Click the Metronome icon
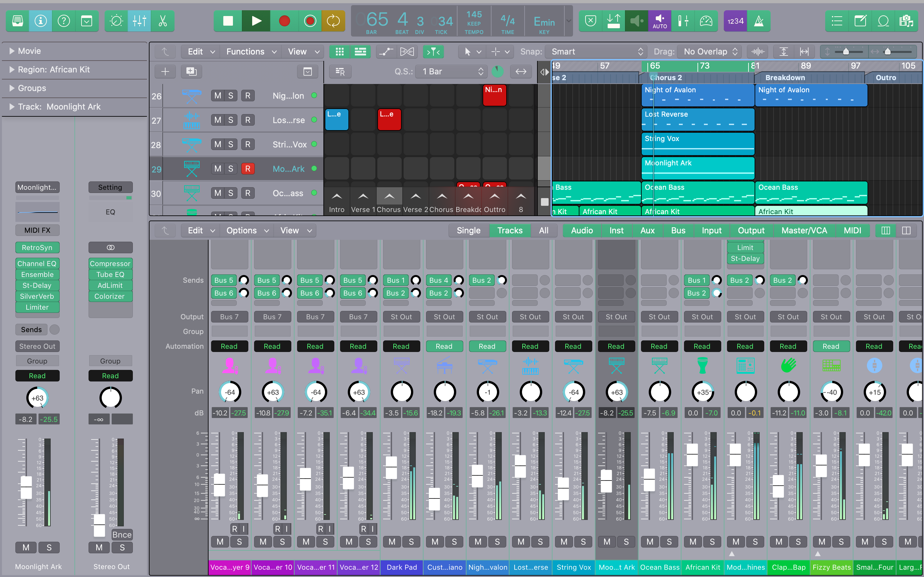 coord(759,21)
